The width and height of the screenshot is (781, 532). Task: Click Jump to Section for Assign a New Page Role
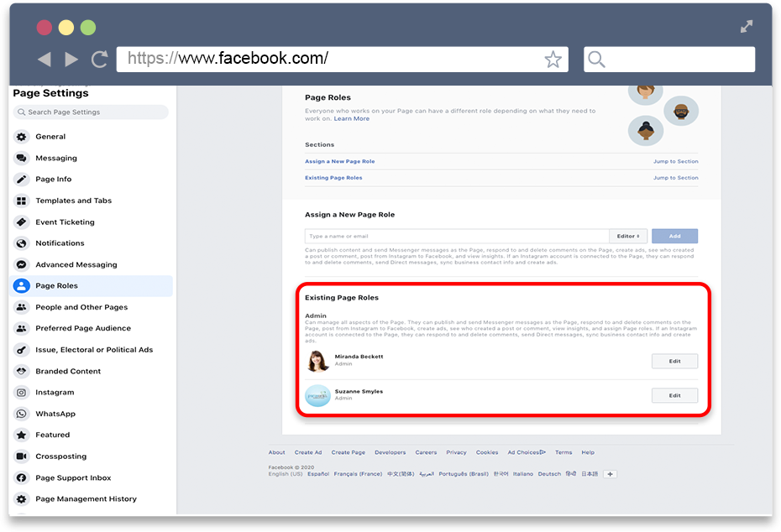675,161
